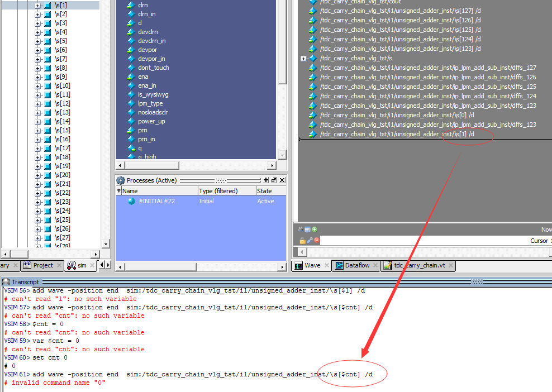
Task: Click the add (+) icon on the Processes panel header
Action: pyautogui.click(x=266, y=180)
